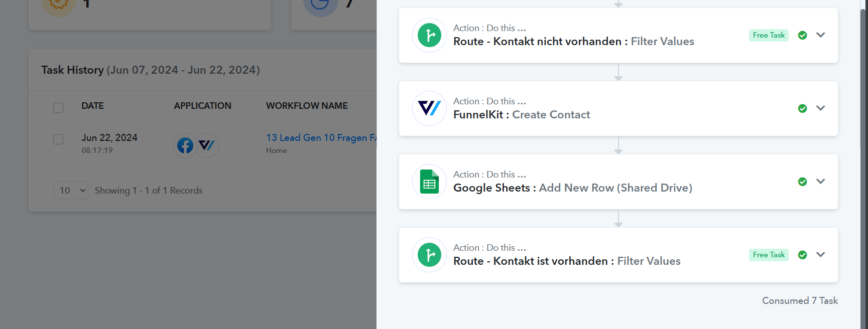Expand the Google Sheets Add New Row step
The height and width of the screenshot is (329, 868).
pyautogui.click(x=821, y=182)
